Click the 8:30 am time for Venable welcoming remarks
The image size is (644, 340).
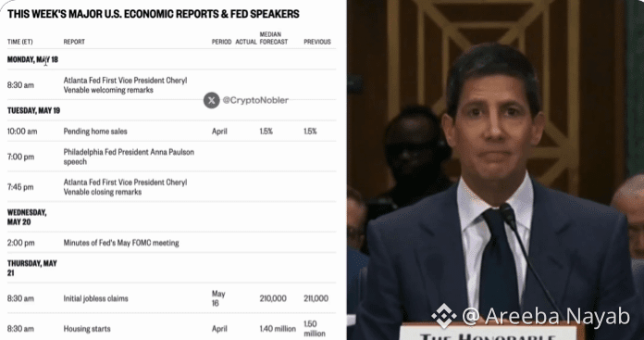coord(20,85)
